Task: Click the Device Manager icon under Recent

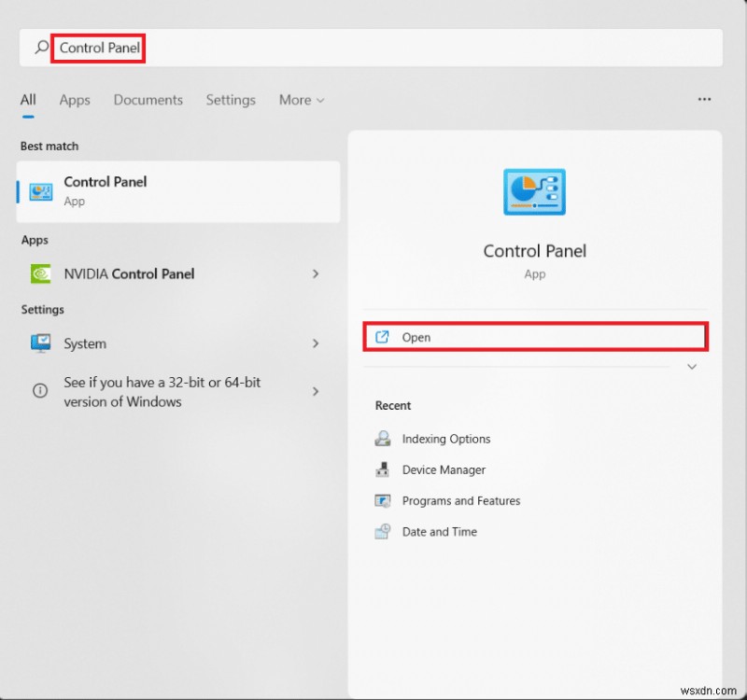Action: [x=382, y=469]
